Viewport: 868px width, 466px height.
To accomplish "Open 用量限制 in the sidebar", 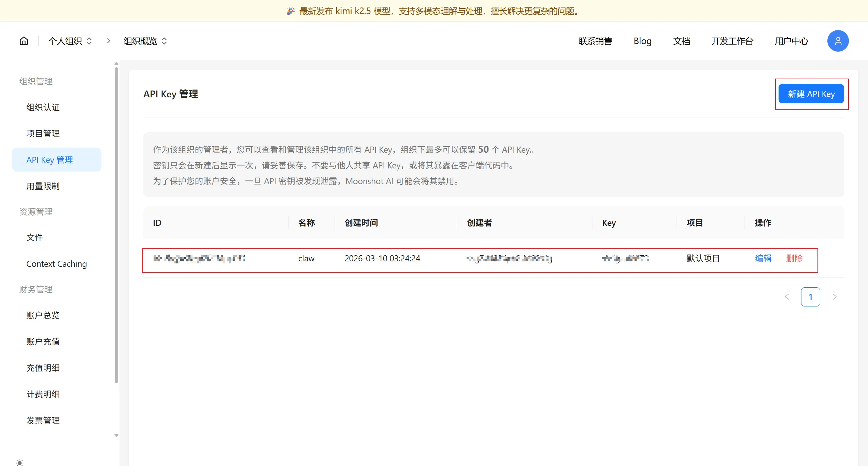I will click(43, 186).
